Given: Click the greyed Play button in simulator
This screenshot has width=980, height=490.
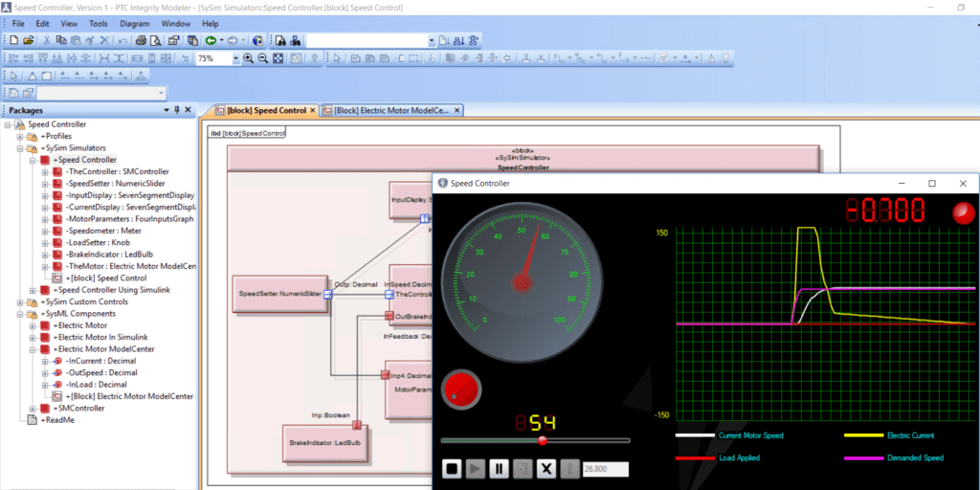Looking at the screenshot, I should (x=476, y=469).
